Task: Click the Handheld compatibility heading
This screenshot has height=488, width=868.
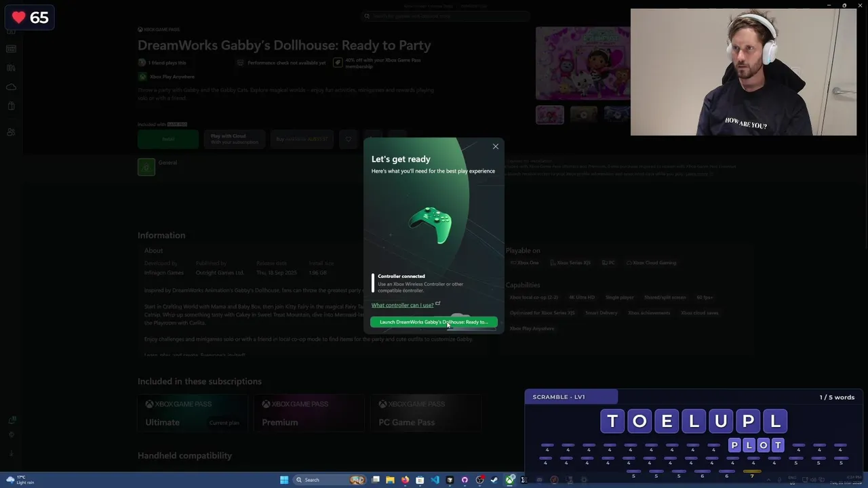Action: [x=184, y=455]
